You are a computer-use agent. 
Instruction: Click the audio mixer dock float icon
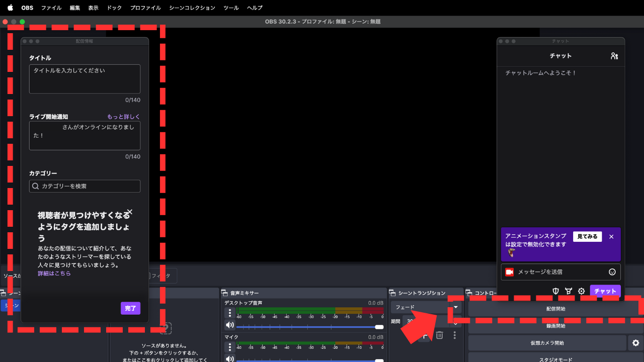pyautogui.click(x=224, y=293)
